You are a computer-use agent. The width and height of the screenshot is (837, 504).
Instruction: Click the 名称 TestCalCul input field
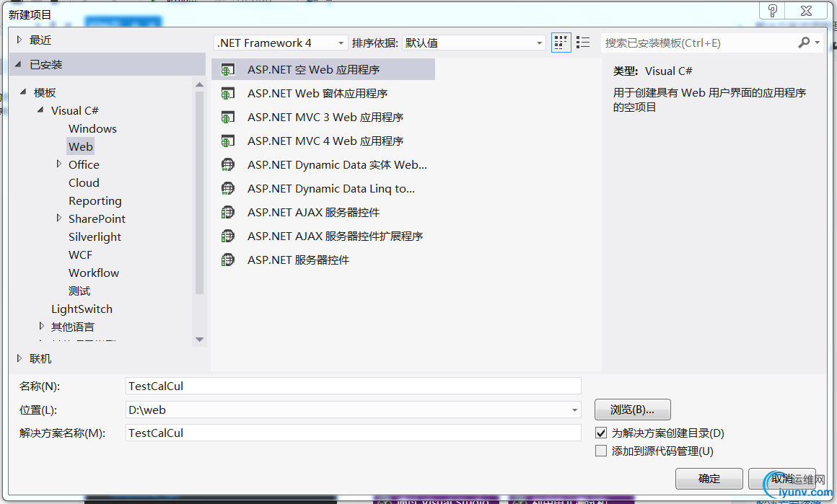(354, 386)
